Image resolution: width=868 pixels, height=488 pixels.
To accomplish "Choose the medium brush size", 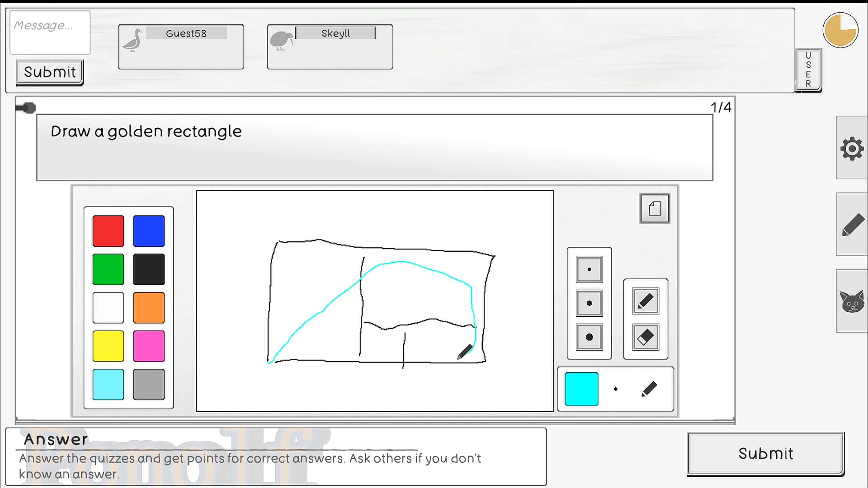I will [x=589, y=303].
